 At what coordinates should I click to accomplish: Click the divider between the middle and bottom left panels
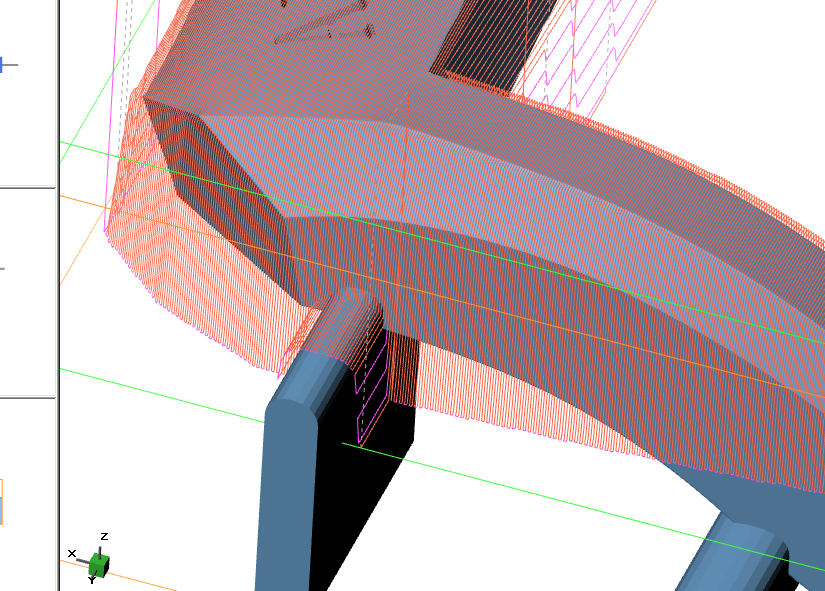point(27,397)
